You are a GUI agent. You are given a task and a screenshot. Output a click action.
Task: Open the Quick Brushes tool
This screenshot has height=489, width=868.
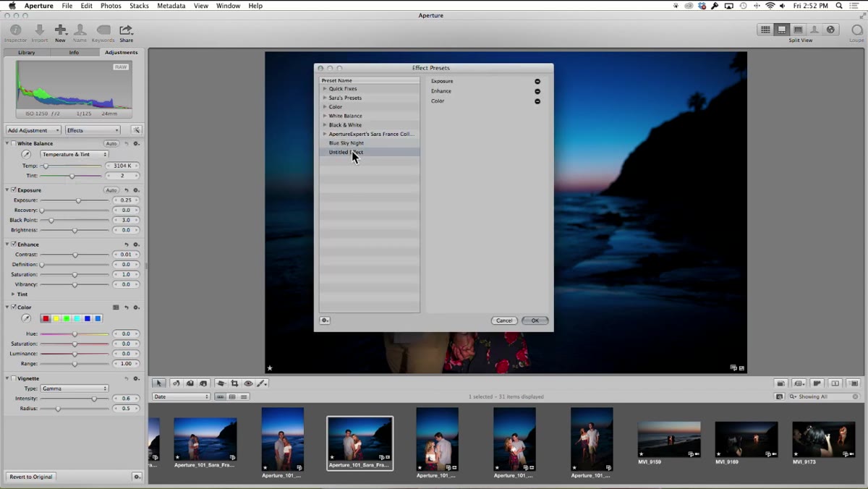coord(262,383)
